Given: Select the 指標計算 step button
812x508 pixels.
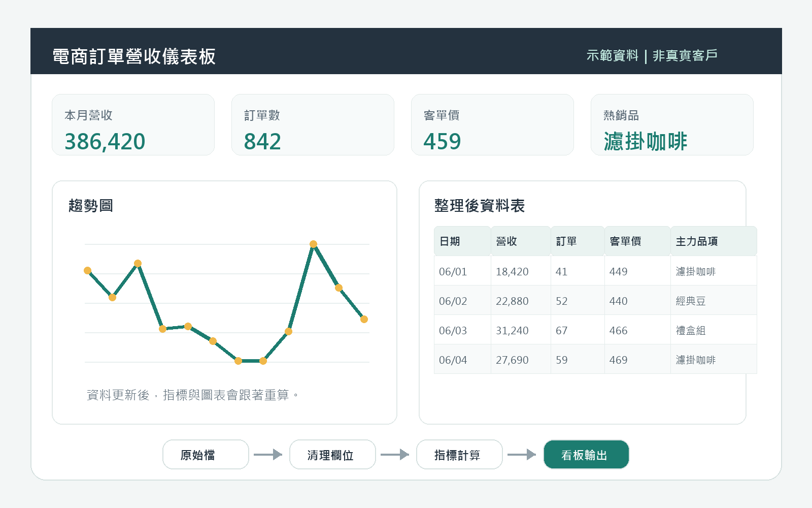Looking at the screenshot, I should pos(459,455).
